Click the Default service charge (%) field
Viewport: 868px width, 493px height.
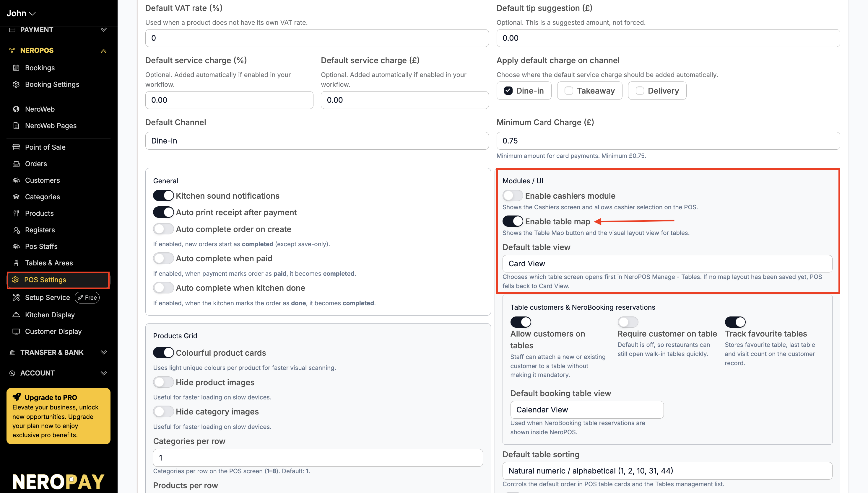tap(229, 100)
